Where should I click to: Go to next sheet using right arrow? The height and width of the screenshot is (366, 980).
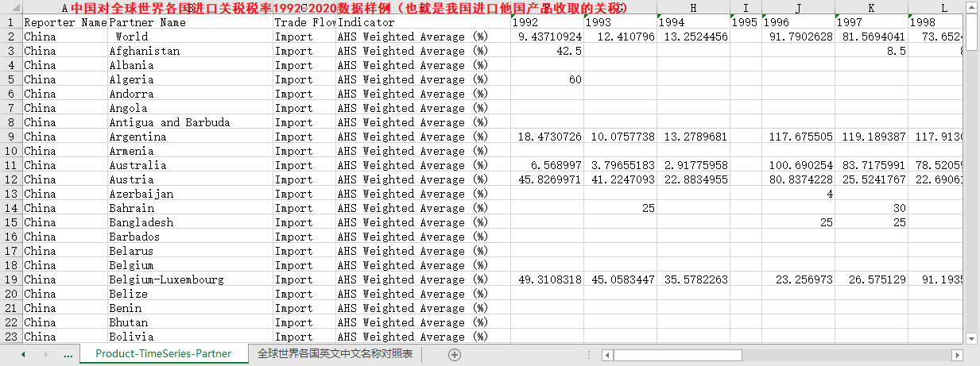(x=45, y=354)
